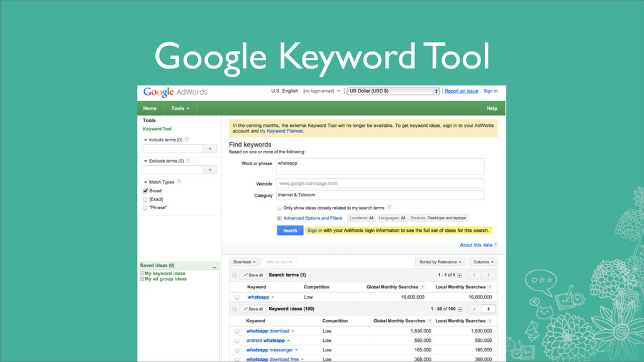Click the Locations: All filter chip
The image size is (644, 362).
click(x=362, y=218)
